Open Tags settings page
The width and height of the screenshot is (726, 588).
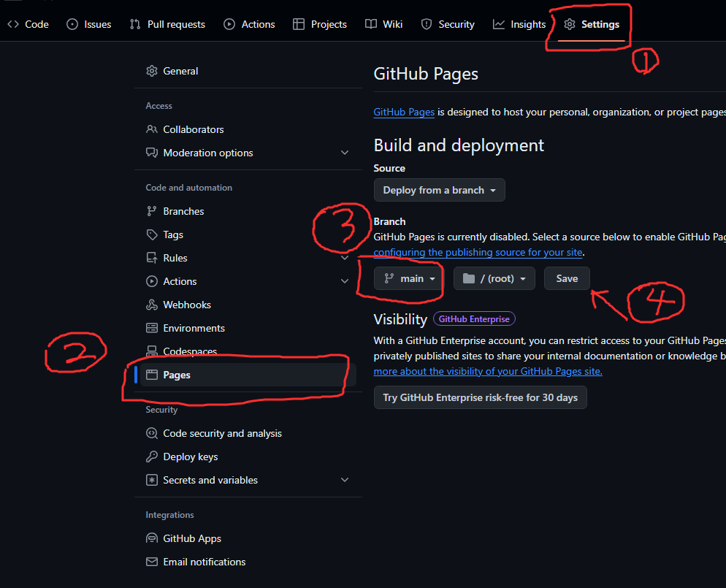248,234
